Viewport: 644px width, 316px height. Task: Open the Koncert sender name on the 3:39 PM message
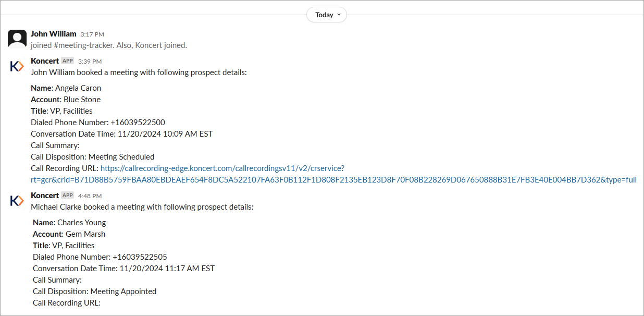45,61
